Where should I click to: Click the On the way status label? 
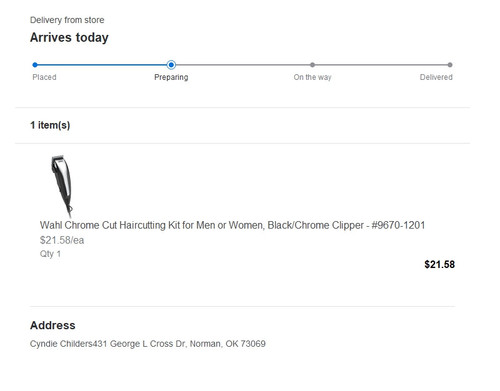point(312,77)
